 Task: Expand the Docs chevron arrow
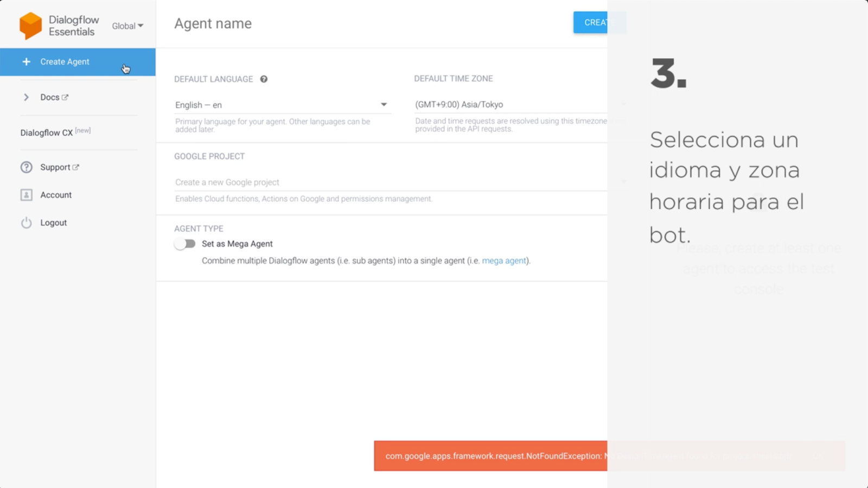[26, 97]
